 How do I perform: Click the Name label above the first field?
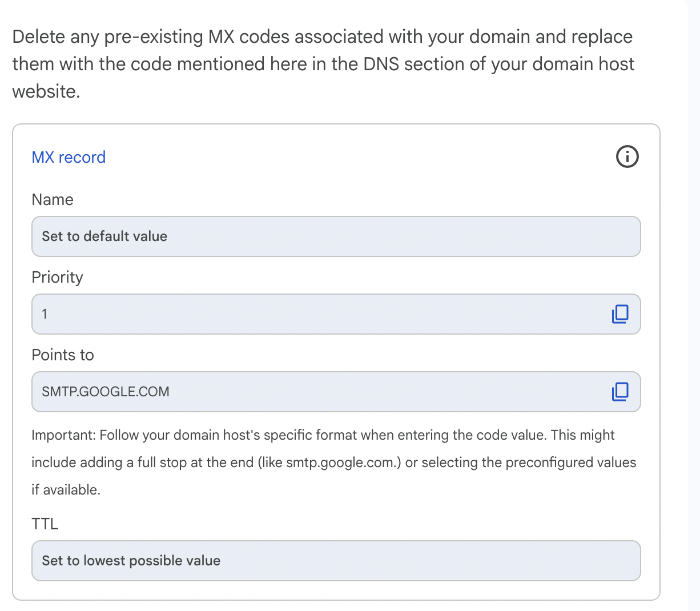[x=53, y=199]
